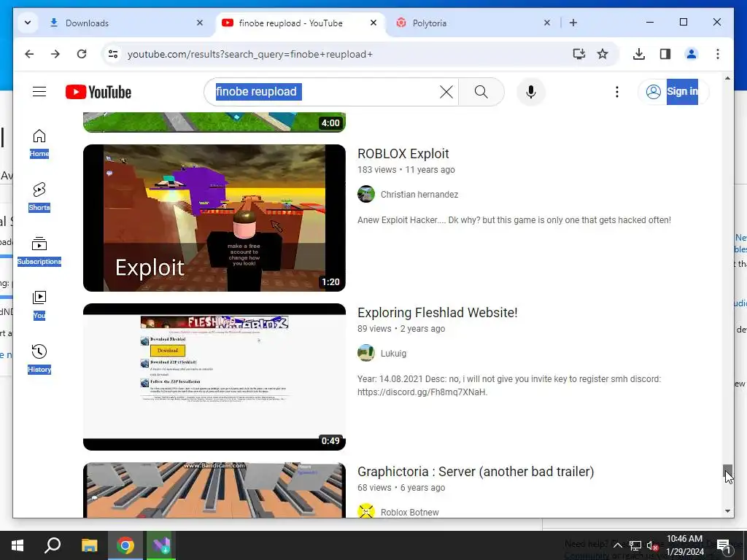Screen dimensions: 747x560
Task: Open Chrome three-dot menu
Action: coord(718,54)
